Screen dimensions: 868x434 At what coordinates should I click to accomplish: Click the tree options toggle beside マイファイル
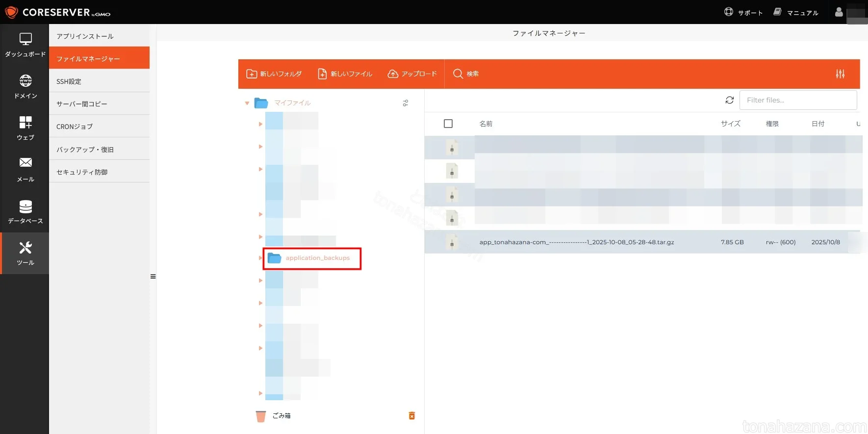coord(405,103)
